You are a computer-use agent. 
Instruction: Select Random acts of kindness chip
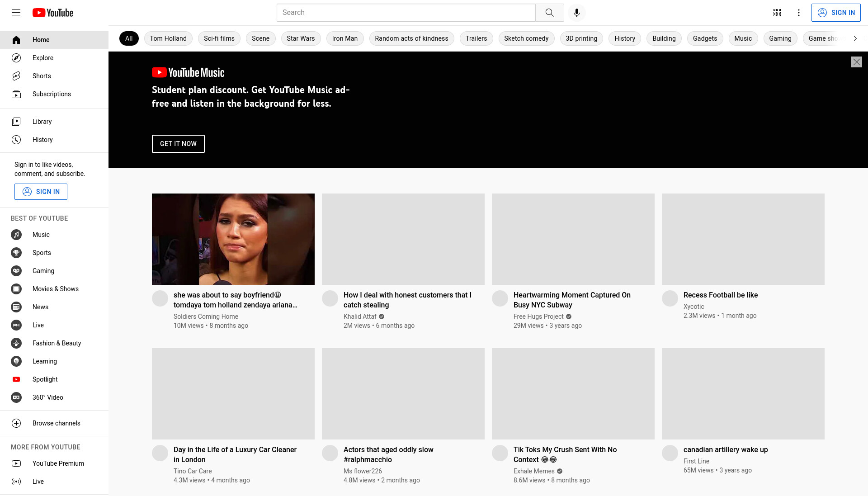(x=411, y=38)
